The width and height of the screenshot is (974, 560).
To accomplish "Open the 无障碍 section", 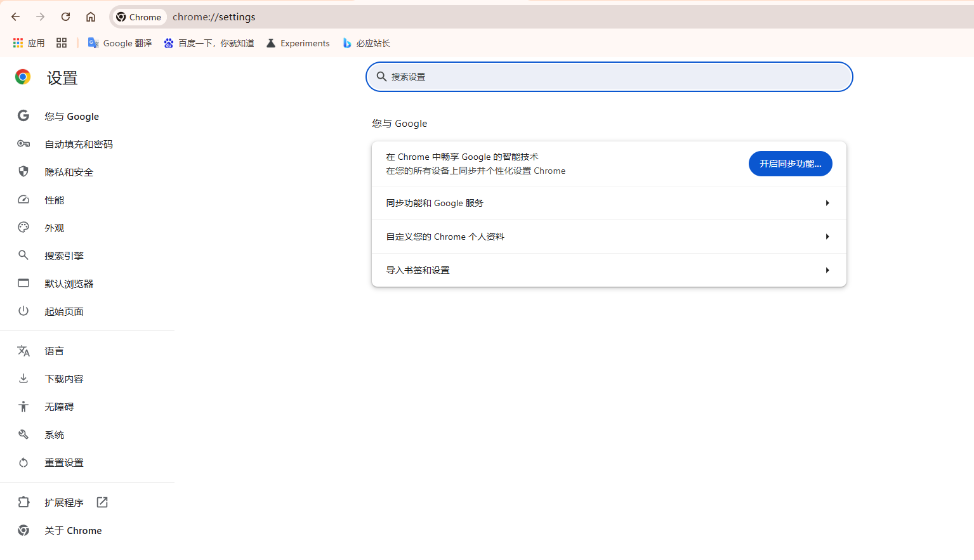I will 60,407.
